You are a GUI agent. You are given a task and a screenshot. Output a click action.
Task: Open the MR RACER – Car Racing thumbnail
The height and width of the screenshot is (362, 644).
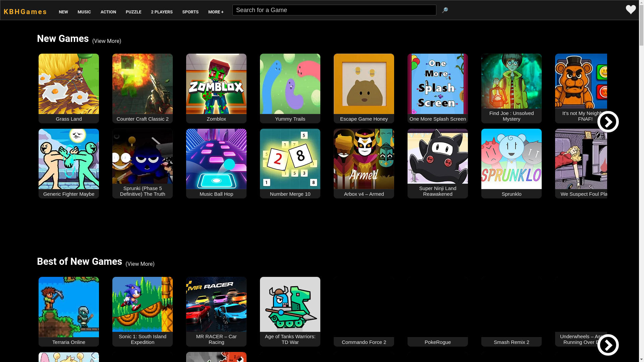click(216, 304)
